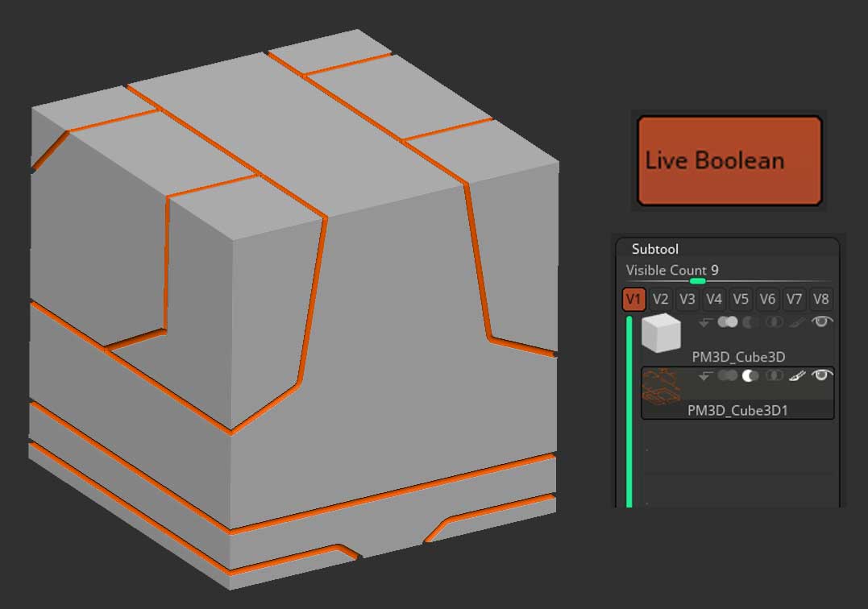Select the V7 visibility set
This screenshot has width=868, height=609.
coord(794,299)
